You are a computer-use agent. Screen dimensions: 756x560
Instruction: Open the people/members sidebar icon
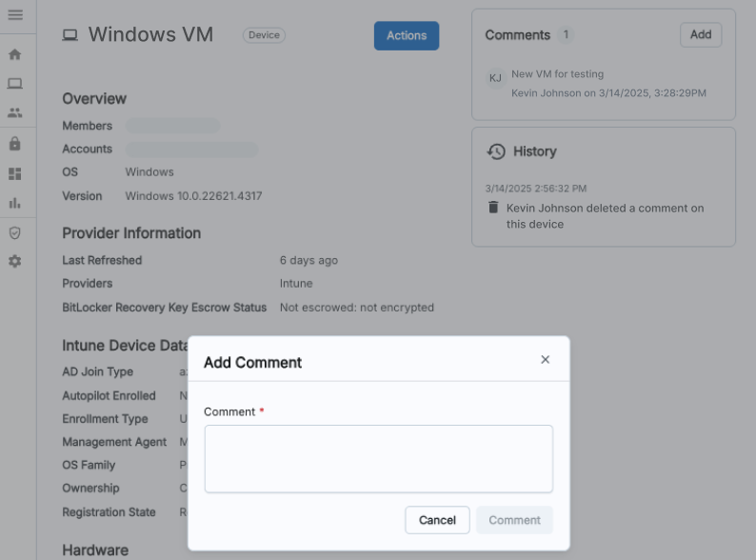coord(15,112)
